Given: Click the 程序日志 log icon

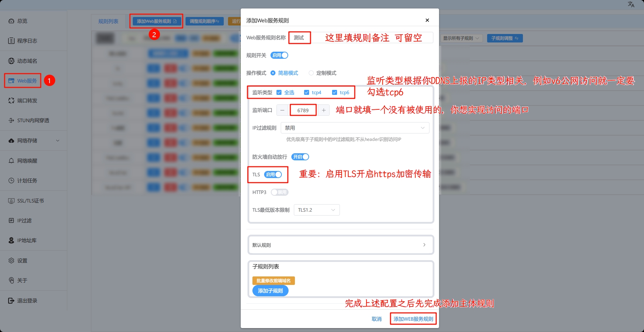Looking at the screenshot, I should pos(11,41).
